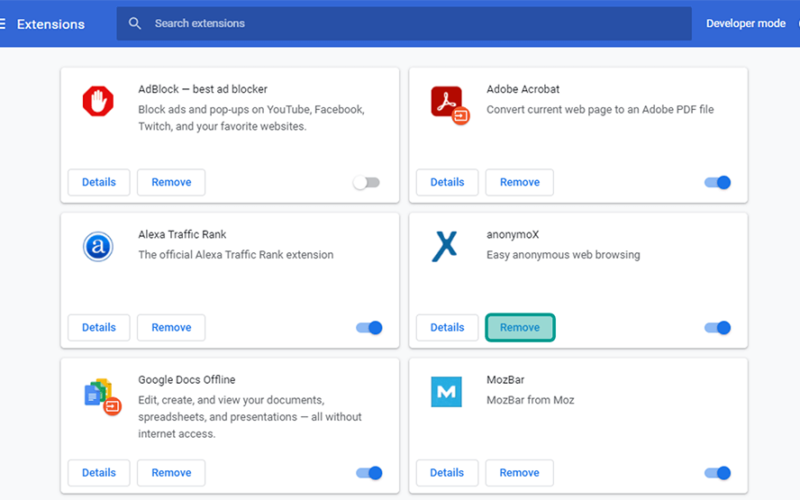Open Details for Google Docs Offline

(x=99, y=473)
